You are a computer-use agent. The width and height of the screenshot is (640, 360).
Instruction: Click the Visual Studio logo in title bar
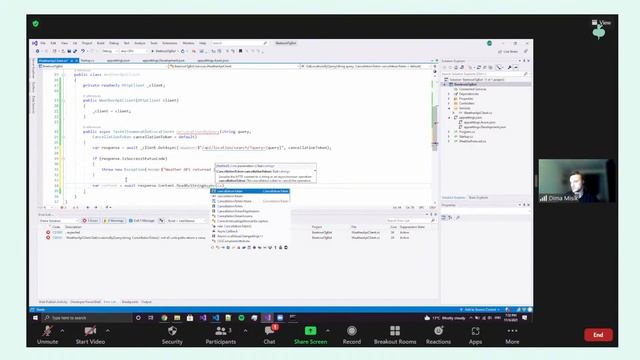coord(35,43)
